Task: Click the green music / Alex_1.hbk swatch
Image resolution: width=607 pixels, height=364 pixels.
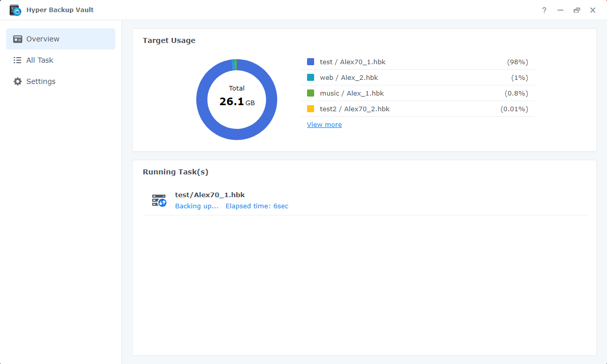Action: [311, 93]
